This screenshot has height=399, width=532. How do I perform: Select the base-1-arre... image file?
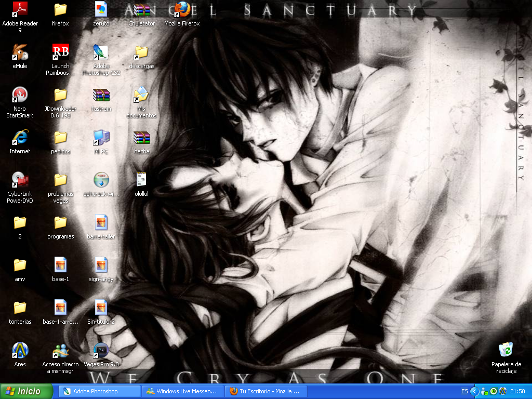(60, 308)
